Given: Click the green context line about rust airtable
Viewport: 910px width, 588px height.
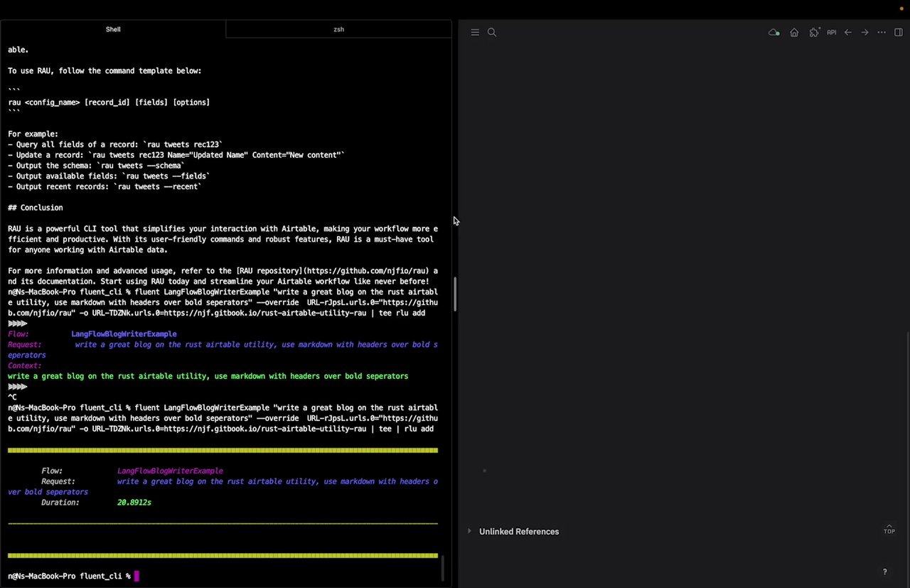Looking at the screenshot, I should point(208,376).
